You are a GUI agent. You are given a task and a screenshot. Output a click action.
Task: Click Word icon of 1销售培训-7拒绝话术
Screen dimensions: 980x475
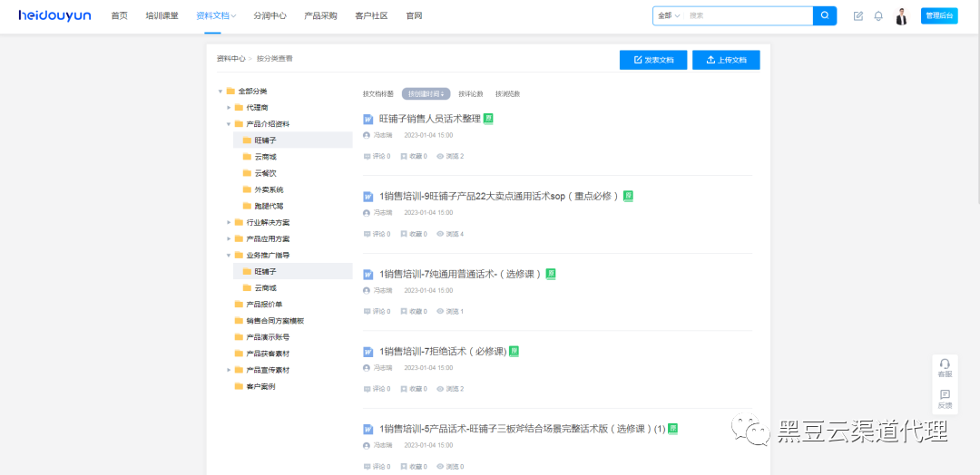click(x=368, y=352)
